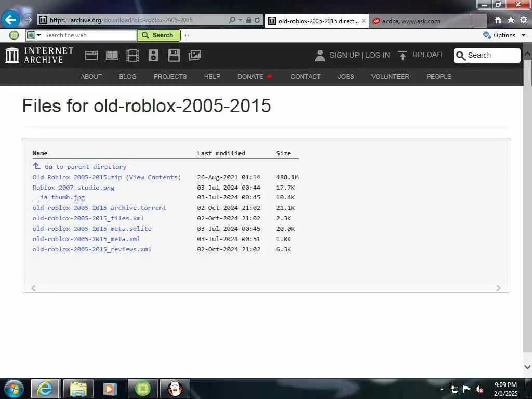Screen dimensions: 532x399
Task: Click LOG IN link
Action: 377,55
